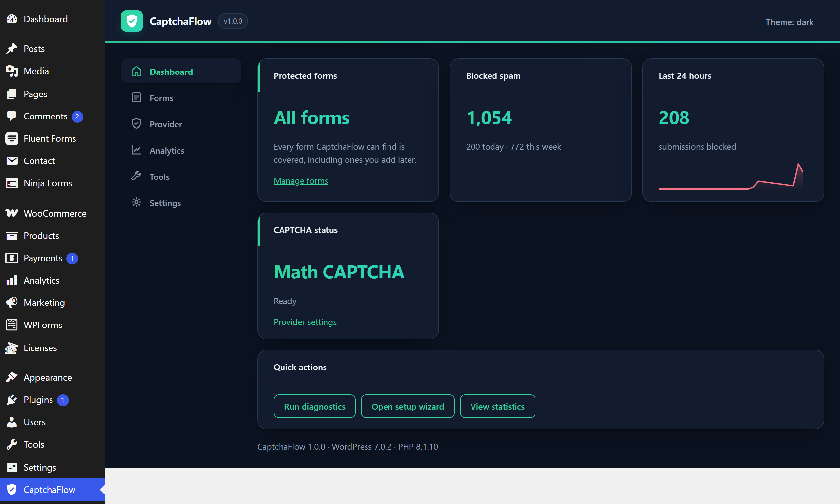
Task: Click the Quick actions heading
Action: [x=300, y=367]
